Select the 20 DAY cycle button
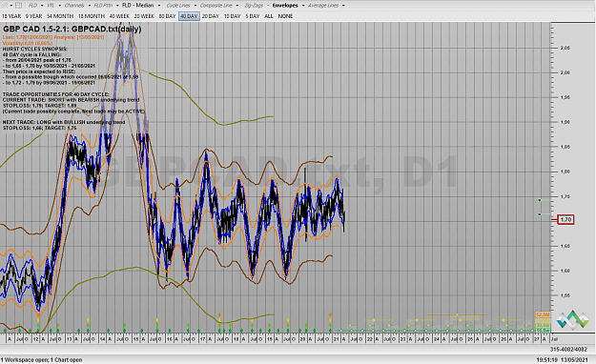Screen dimensions: 596x364 (211, 16)
